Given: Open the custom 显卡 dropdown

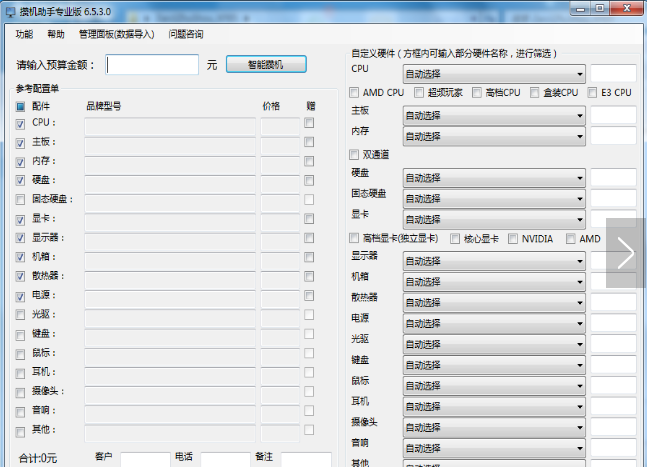Looking at the screenshot, I should [x=494, y=219].
